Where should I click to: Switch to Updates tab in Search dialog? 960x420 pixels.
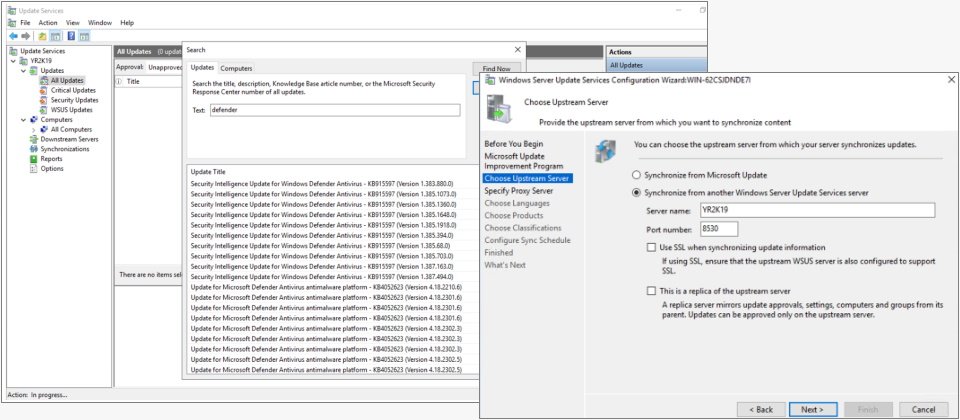[x=202, y=67]
